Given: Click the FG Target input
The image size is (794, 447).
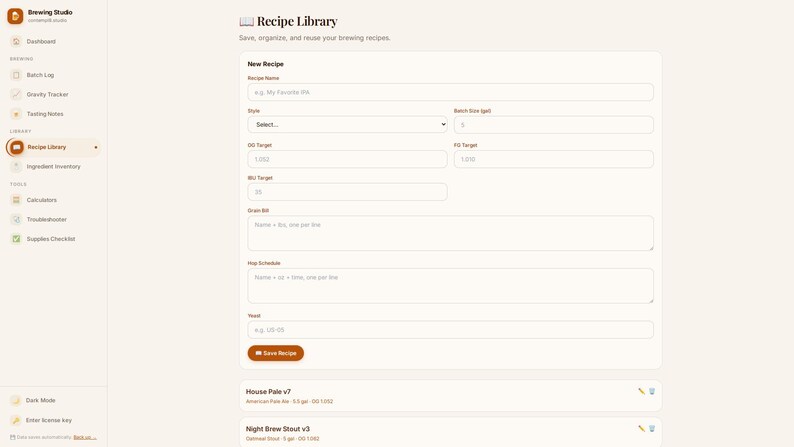Looking at the screenshot, I should click(553, 159).
